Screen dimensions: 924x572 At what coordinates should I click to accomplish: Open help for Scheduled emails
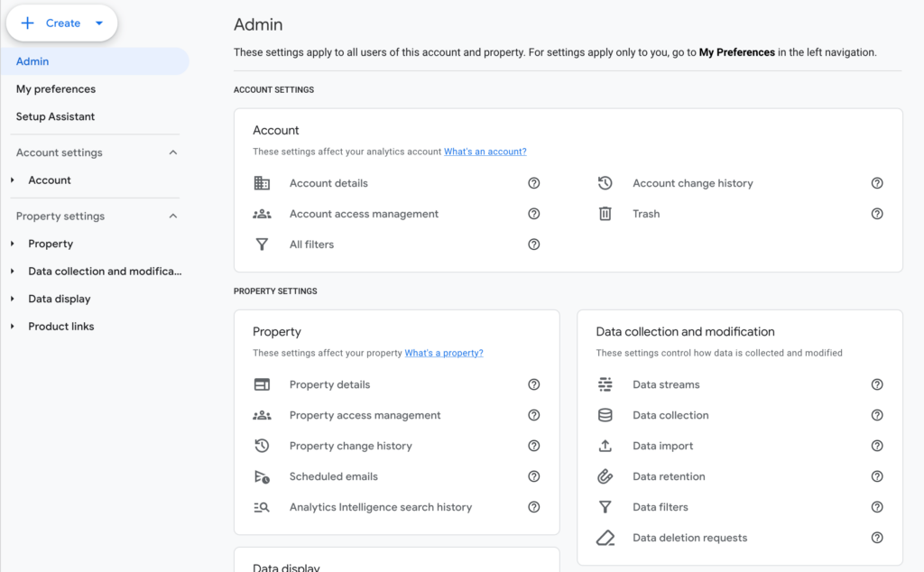534,476
